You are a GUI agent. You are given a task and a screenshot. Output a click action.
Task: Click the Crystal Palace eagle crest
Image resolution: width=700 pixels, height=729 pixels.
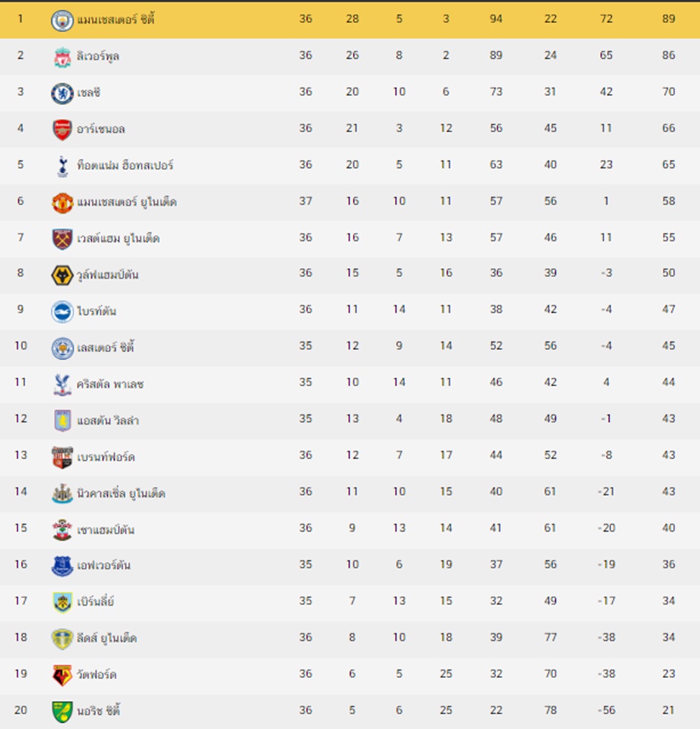tap(62, 384)
